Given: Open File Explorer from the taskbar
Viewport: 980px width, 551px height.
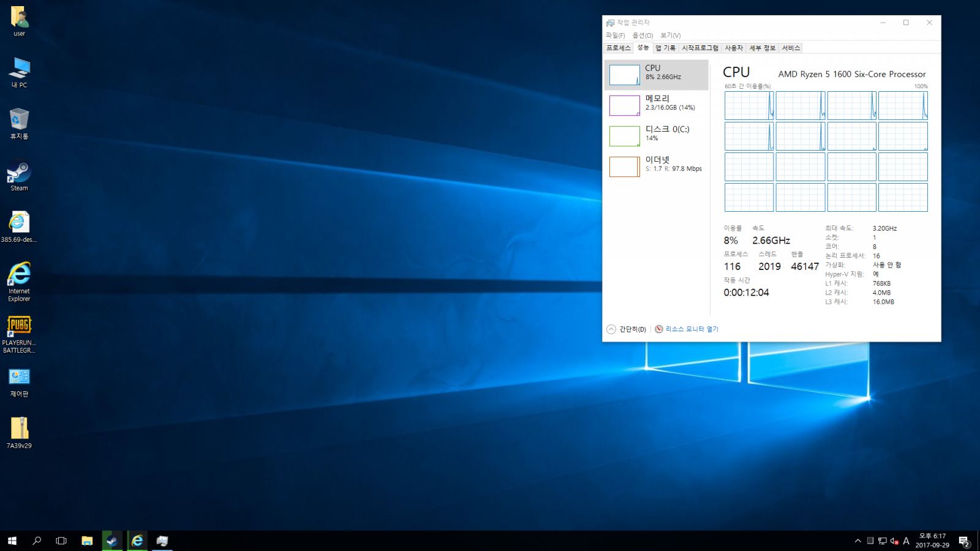Looking at the screenshot, I should point(87,541).
